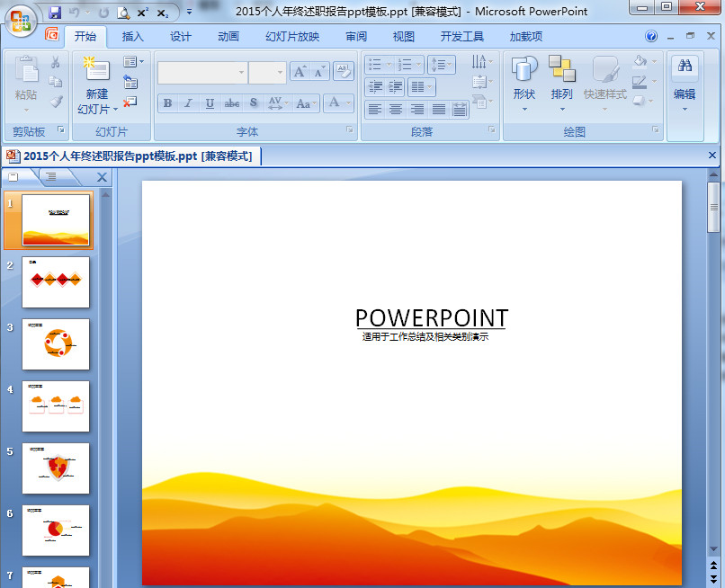Expand the font size dropdown
Image resolution: width=725 pixels, height=588 pixels.
(x=280, y=73)
